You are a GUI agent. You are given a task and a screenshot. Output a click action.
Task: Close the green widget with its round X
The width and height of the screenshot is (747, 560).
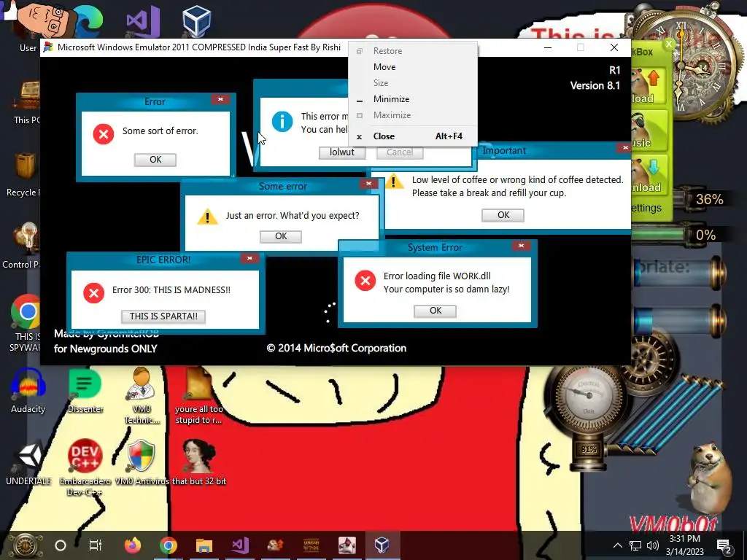[x=670, y=44]
